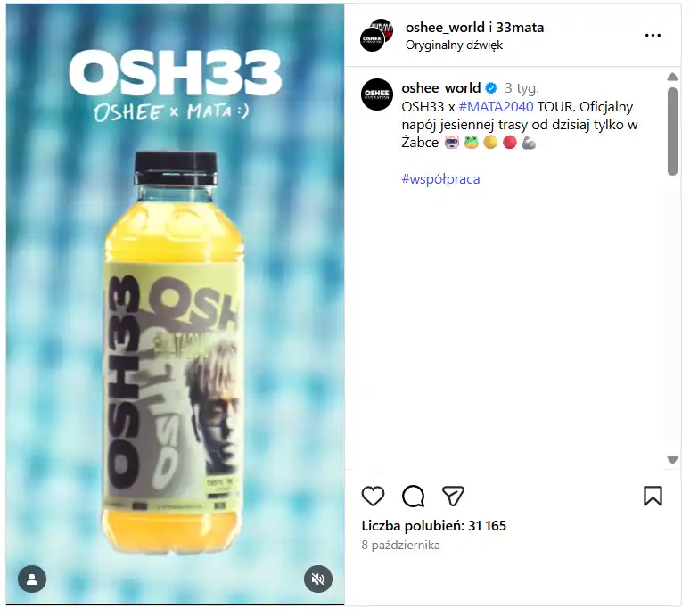Like the post with the heart icon
The height and width of the screenshot is (616, 690).
point(373,497)
